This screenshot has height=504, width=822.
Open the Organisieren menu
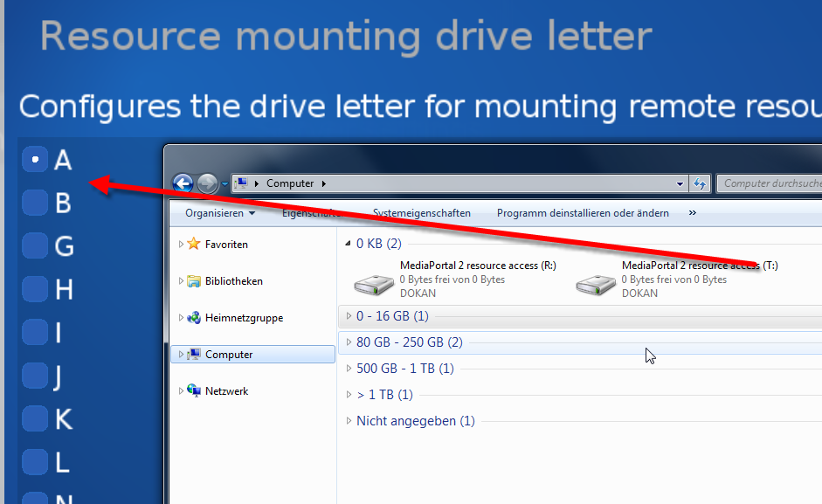coord(220,213)
